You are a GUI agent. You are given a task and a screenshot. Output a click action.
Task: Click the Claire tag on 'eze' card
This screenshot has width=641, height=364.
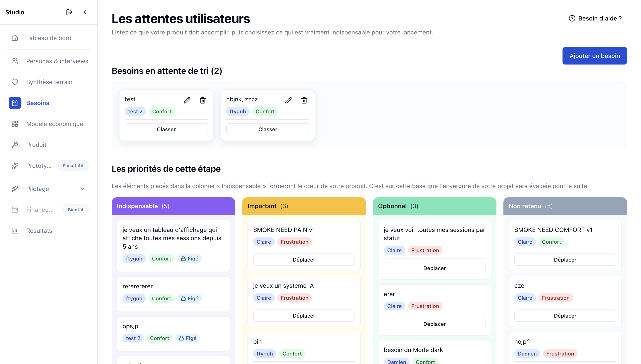coord(525,298)
